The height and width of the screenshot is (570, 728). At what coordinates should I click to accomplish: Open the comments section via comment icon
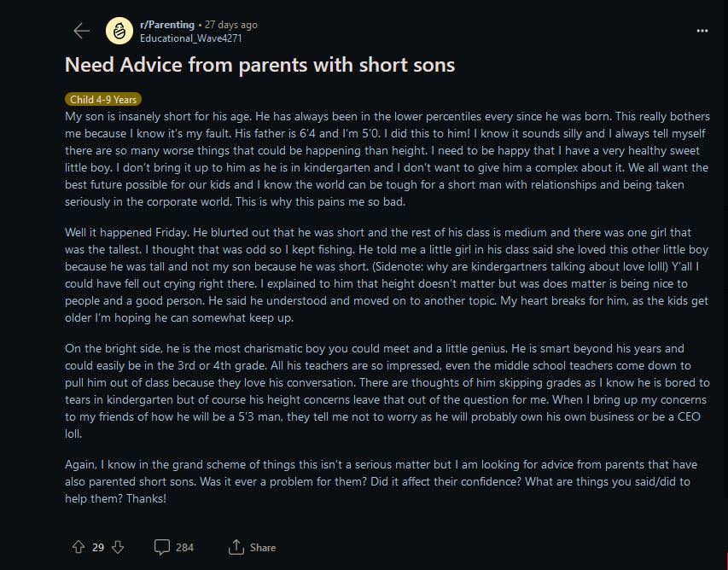(162, 547)
